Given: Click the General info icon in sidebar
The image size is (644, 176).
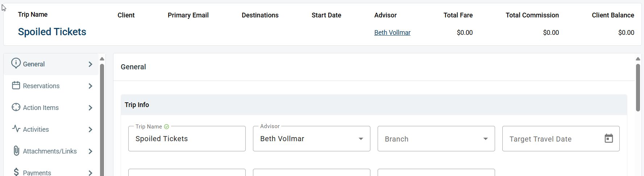Looking at the screenshot, I should 16,63.
